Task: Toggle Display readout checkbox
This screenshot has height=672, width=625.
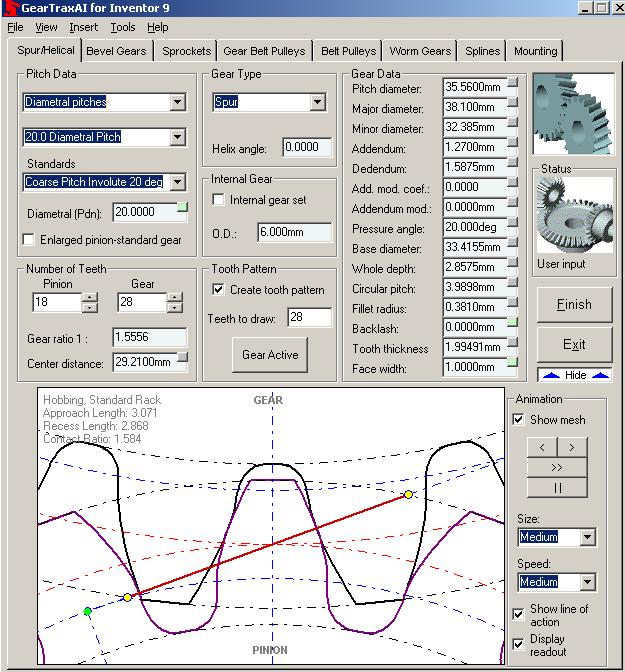Action: pos(518,644)
